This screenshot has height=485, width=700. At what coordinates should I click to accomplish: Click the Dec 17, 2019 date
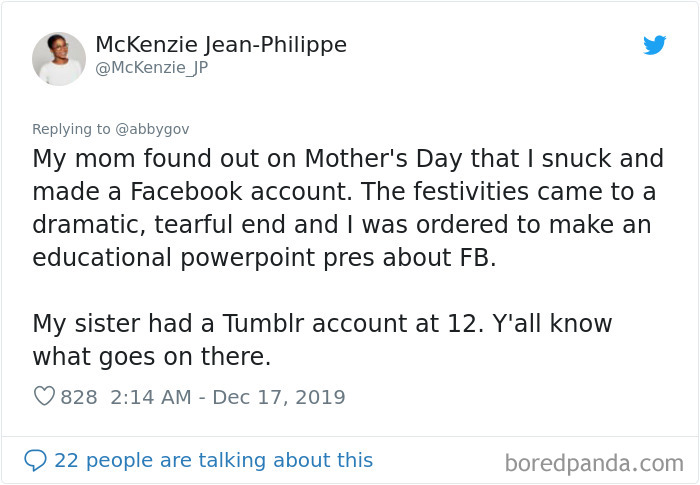(280, 397)
